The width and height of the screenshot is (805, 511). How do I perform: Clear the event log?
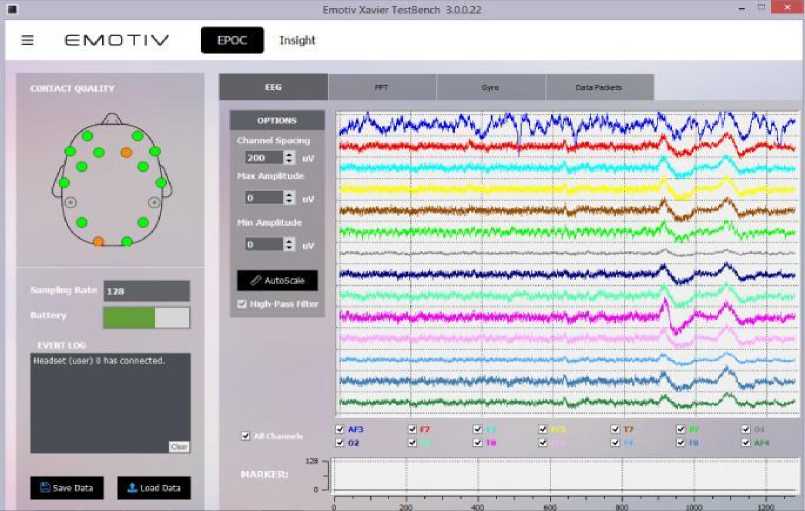(x=178, y=447)
